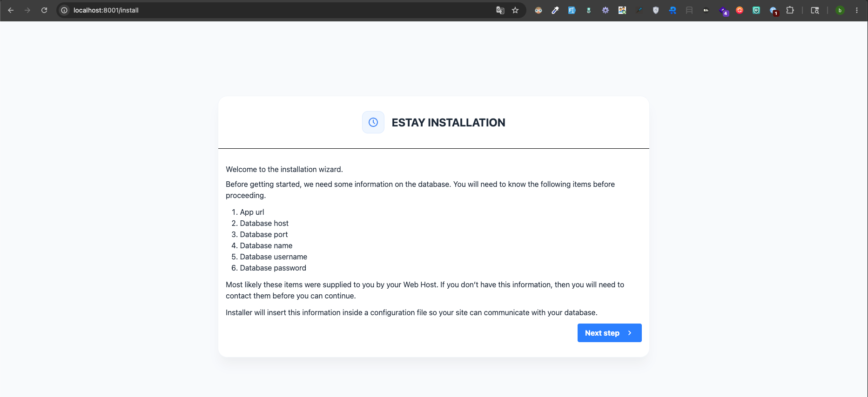Go forward in browser history

[x=27, y=10]
